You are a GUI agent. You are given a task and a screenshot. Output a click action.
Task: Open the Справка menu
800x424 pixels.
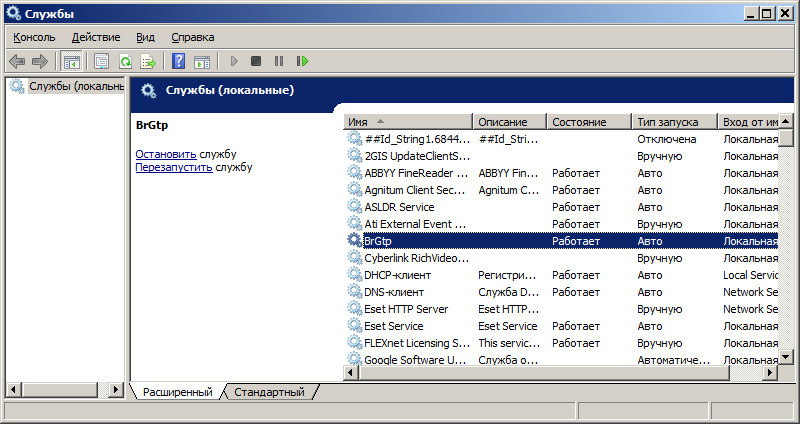[x=192, y=37]
